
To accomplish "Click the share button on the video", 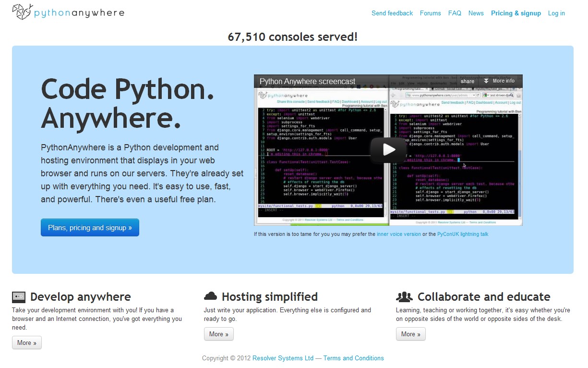I will click(467, 81).
